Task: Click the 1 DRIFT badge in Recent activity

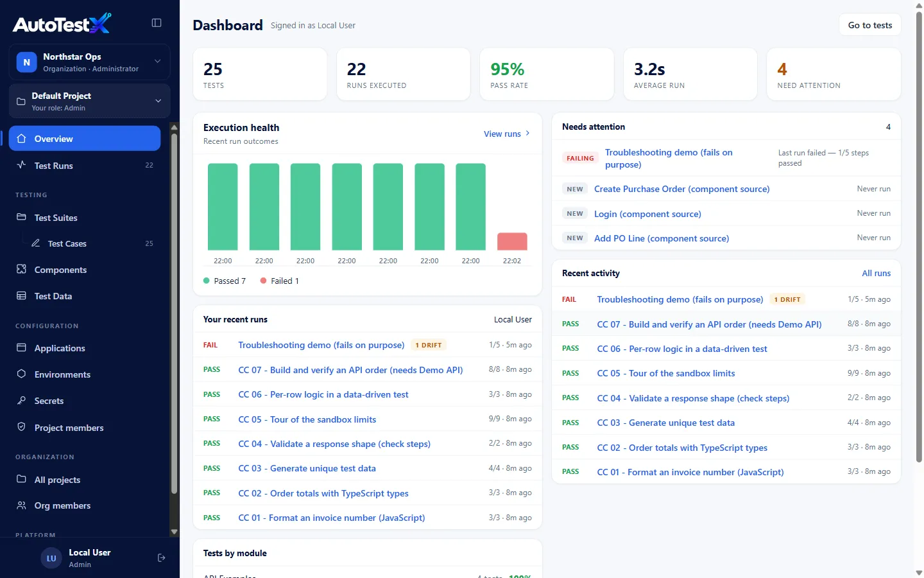Action: (787, 299)
